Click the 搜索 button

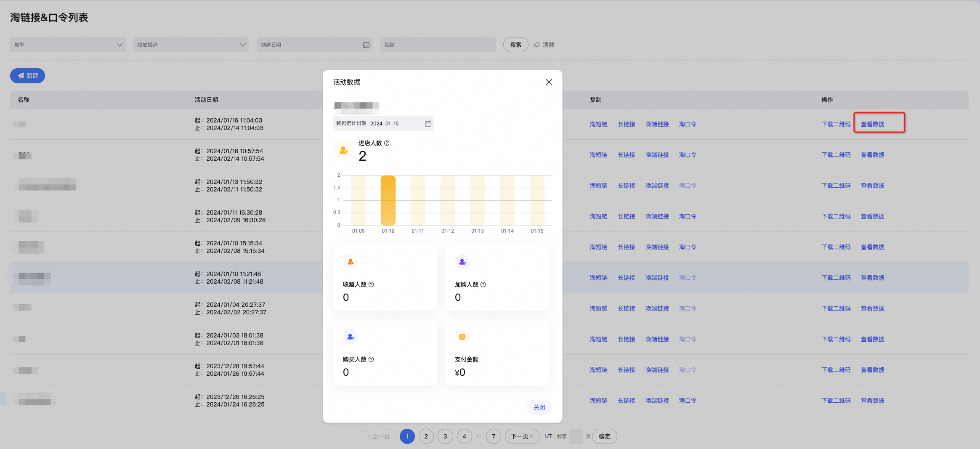click(x=516, y=45)
